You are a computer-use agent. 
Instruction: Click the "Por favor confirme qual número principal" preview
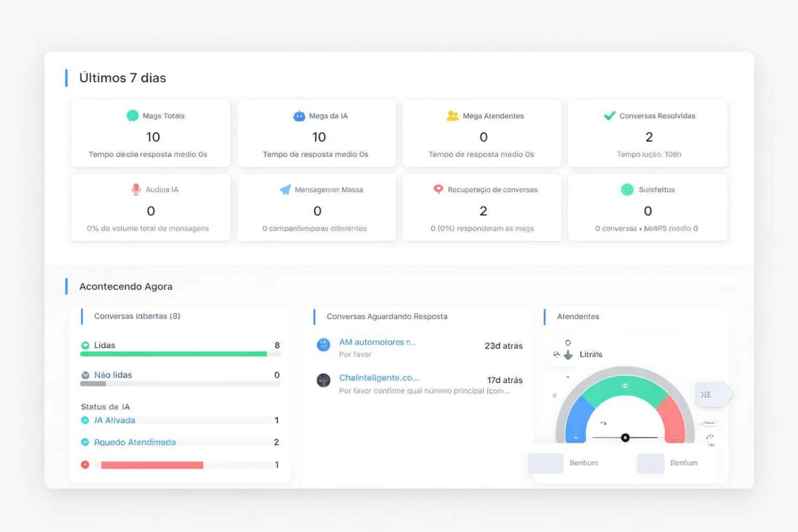(x=424, y=391)
